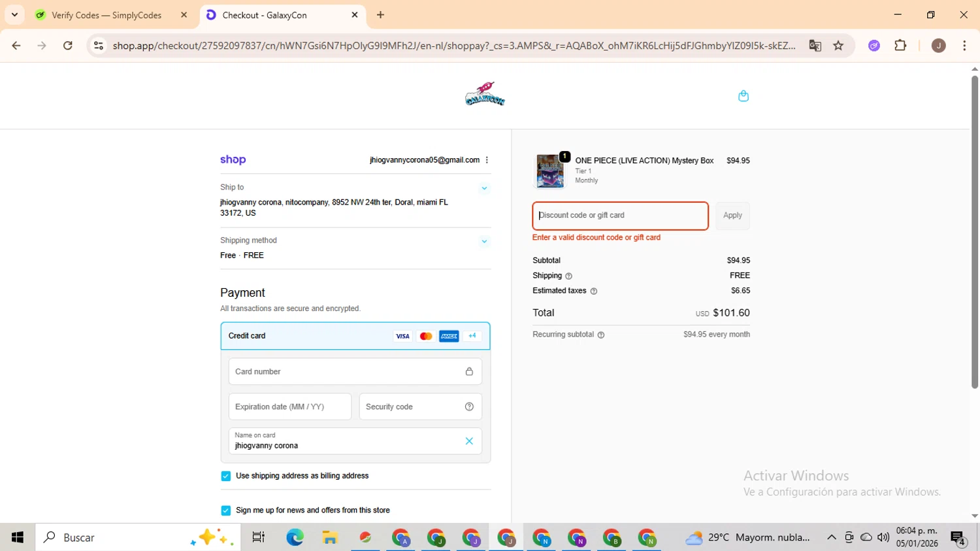Open the notification center icon

(x=958, y=538)
